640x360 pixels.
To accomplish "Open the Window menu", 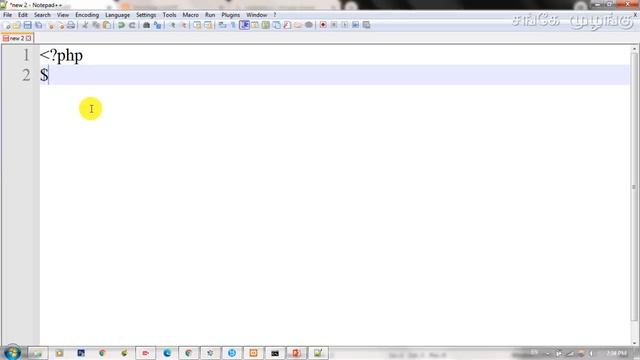I will (x=257, y=15).
